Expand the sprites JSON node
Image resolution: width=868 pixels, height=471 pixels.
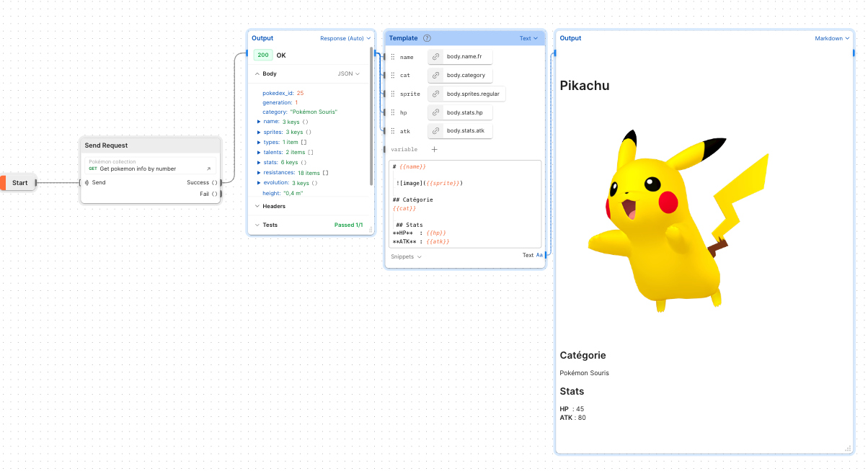(258, 132)
